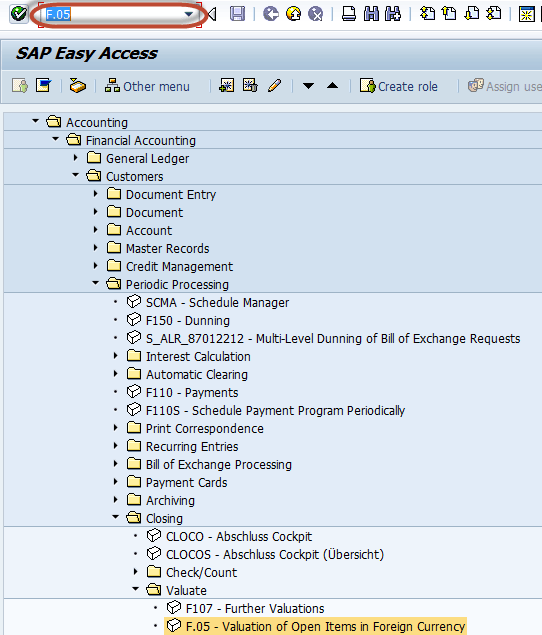542x635 pixels.
Task: Select F150 - Dunning transaction
Action: point(188,320)
